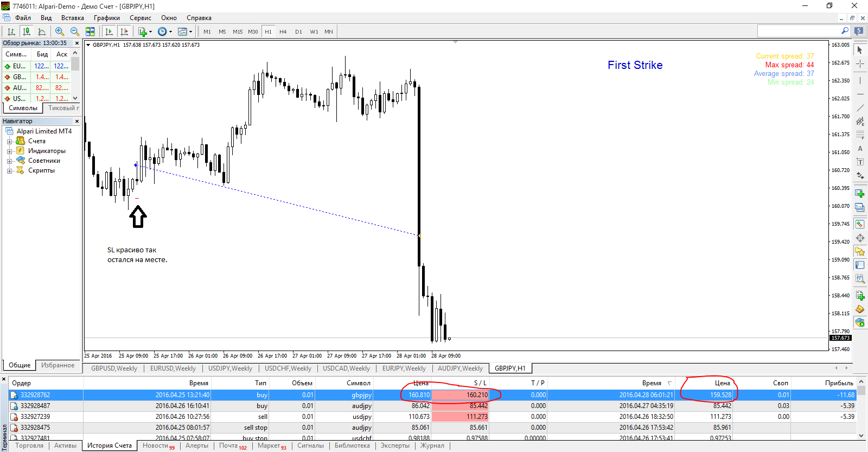Select bar chart display mode
868x452 pixels.
11,31
